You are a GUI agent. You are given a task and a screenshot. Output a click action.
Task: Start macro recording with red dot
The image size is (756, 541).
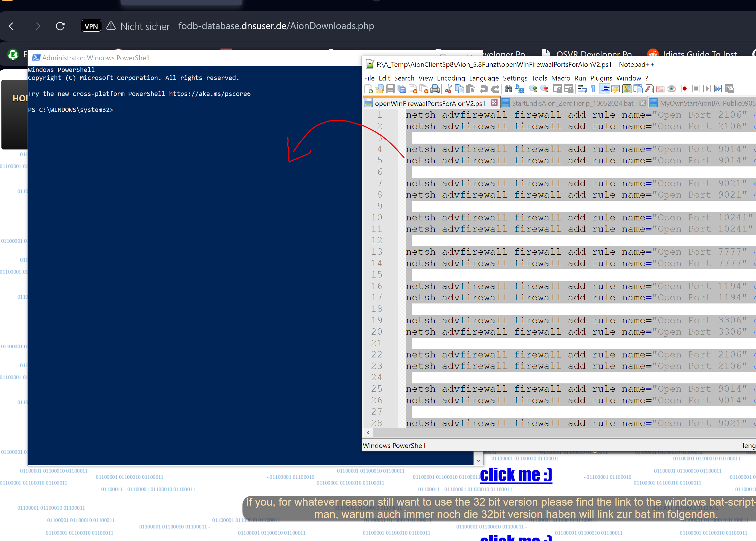tap(684, 89)
